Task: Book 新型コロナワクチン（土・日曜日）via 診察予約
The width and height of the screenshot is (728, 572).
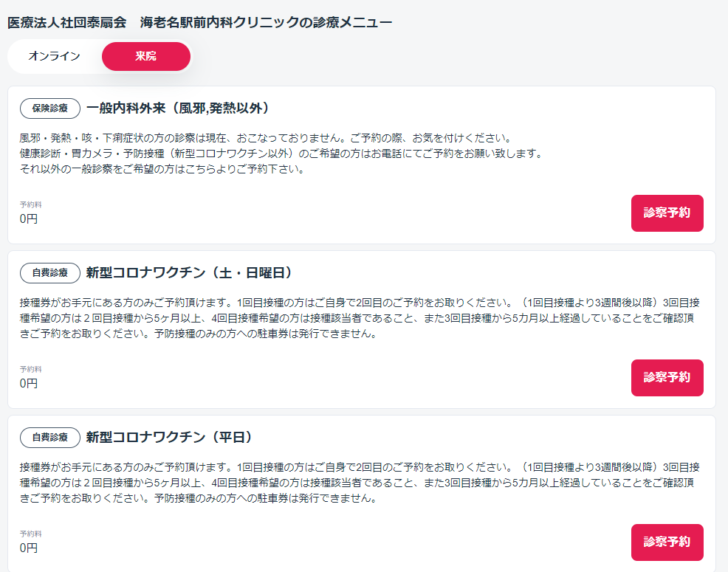Action: [667, 378]
